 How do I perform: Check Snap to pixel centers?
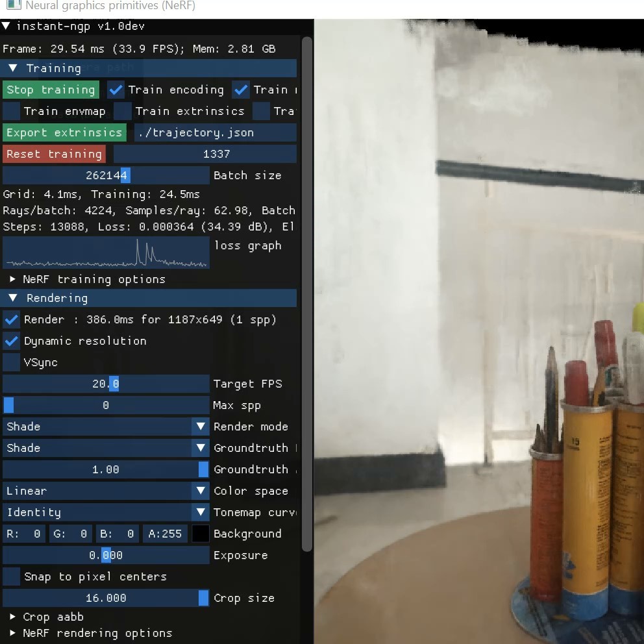coord(12,576)
